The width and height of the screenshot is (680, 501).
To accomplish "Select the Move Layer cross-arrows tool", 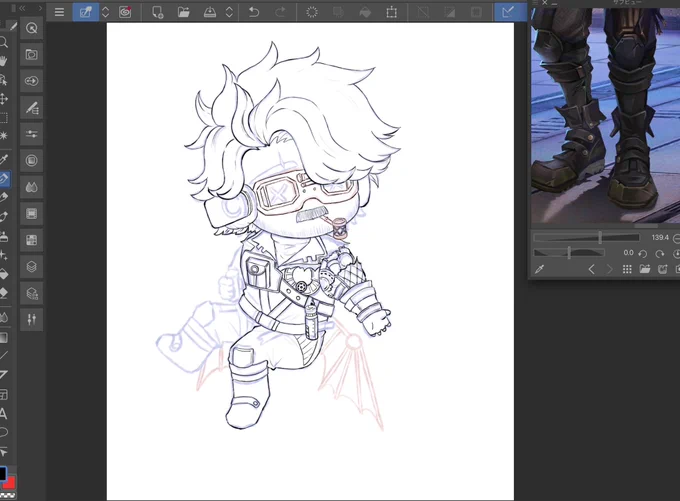I will pos(3,99).
